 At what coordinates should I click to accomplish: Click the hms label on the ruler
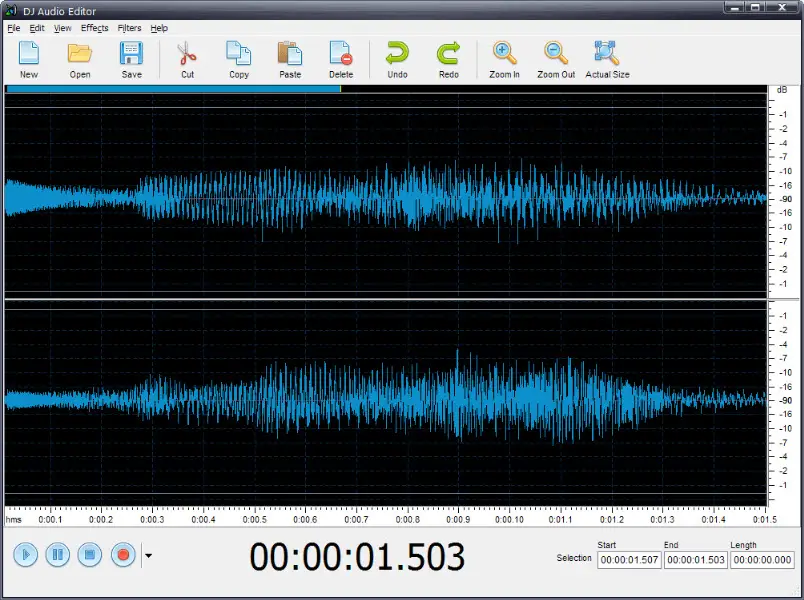point(14,519)
